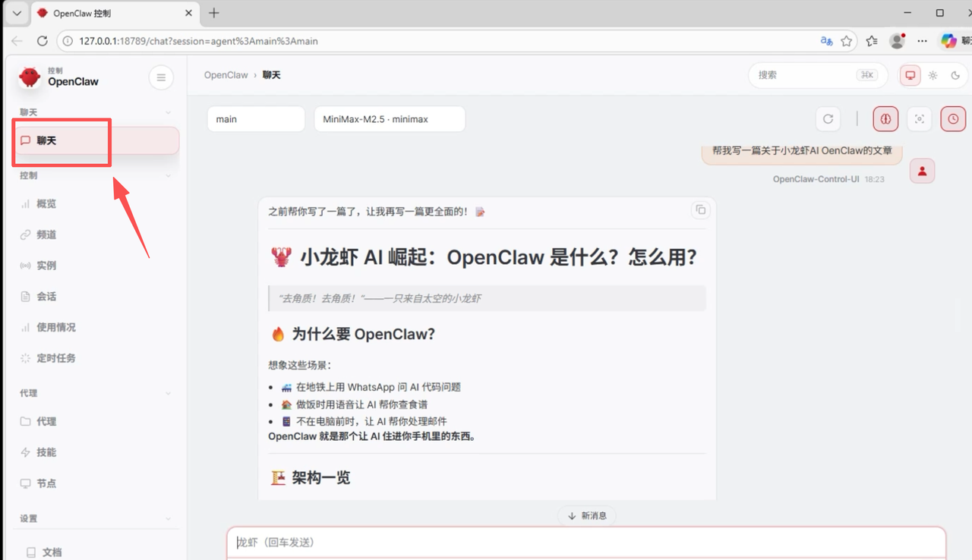This screenshot has height=560, width=972.
Task: Click the OpenClaw lobster logo
Action: tap(30, 76)
